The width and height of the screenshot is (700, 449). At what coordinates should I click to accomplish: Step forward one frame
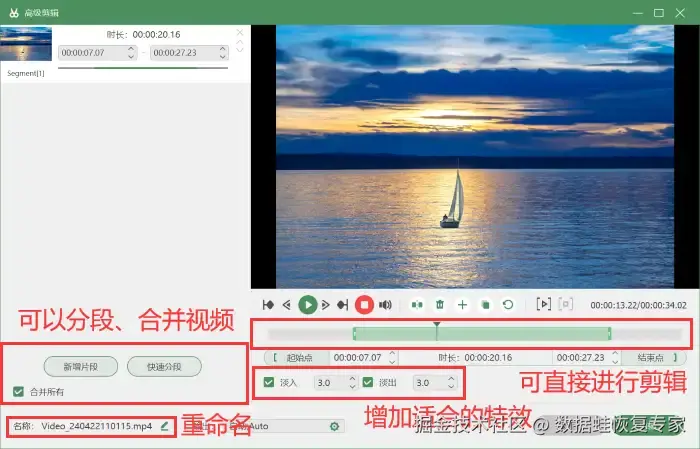325,305
